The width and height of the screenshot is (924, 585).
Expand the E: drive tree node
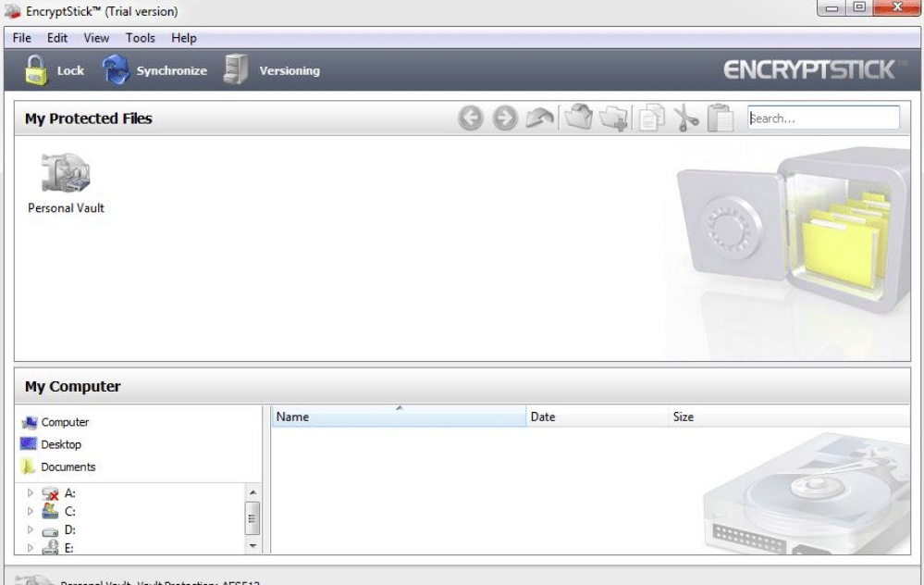pyautogui.click(x=30, y=548)
